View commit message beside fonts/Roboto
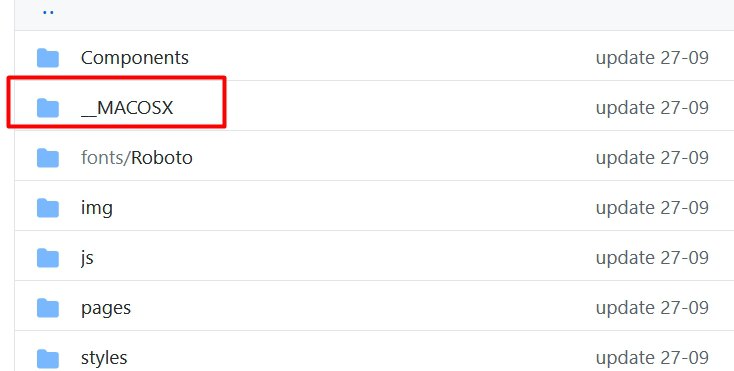The height and width of the screenshot is (371, 734). 652,158
